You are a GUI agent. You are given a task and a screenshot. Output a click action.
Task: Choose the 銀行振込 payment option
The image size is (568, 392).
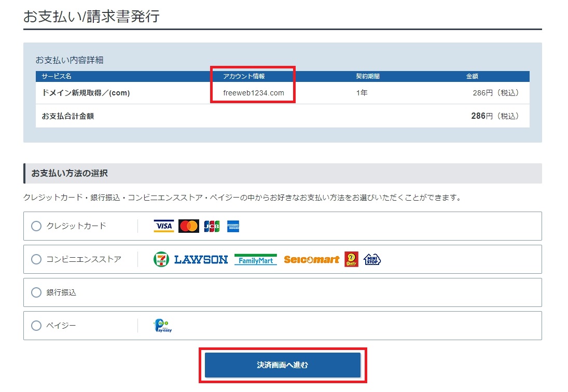pyautogui.click(x=36, y=292)
